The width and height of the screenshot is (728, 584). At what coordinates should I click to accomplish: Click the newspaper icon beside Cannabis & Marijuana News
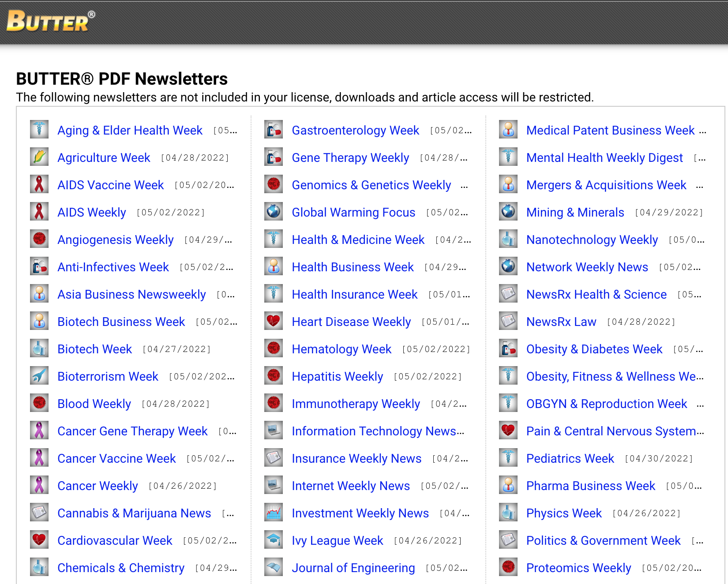39,513
